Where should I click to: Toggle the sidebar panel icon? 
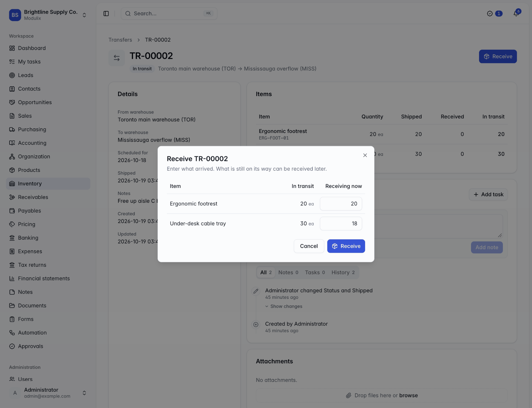click(106, 14)
